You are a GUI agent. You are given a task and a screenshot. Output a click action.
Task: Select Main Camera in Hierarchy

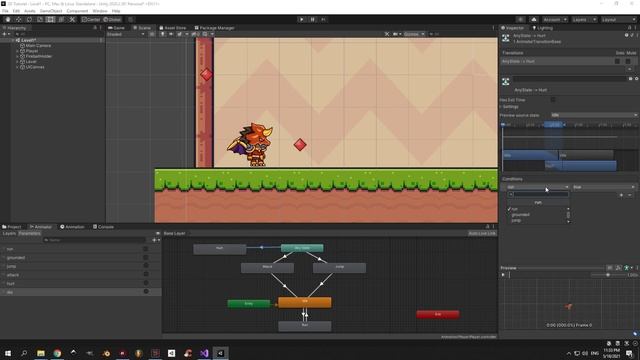(38, 46)
